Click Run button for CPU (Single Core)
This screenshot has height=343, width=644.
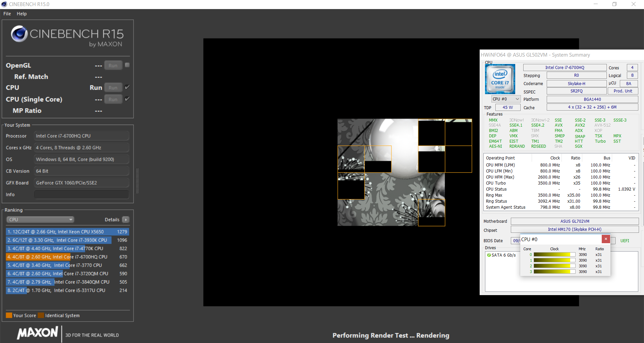point(113,99)
